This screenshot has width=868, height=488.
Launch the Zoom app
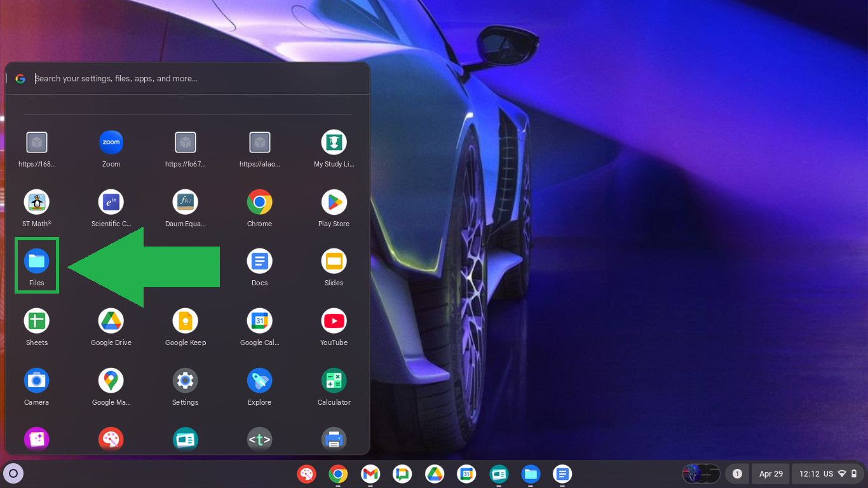pos(111,143)
